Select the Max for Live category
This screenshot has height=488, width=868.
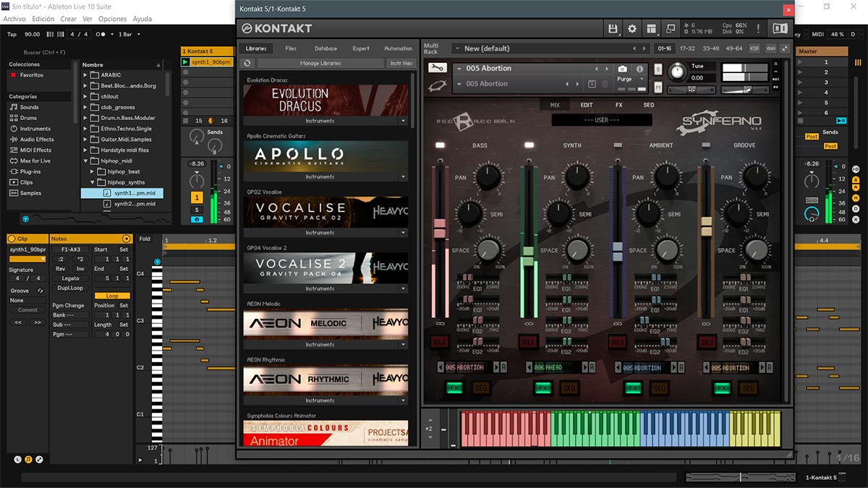(35, 160)
